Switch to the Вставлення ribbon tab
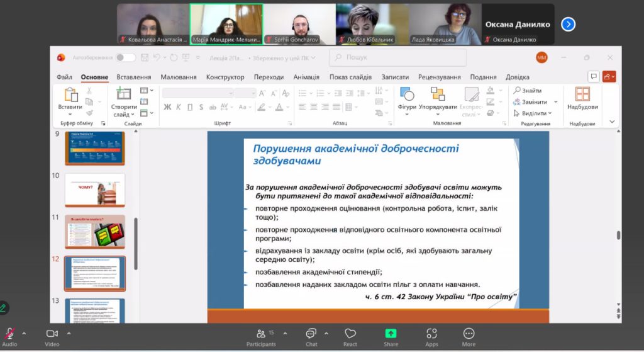The image size is (644, 352). coord(133,77)
